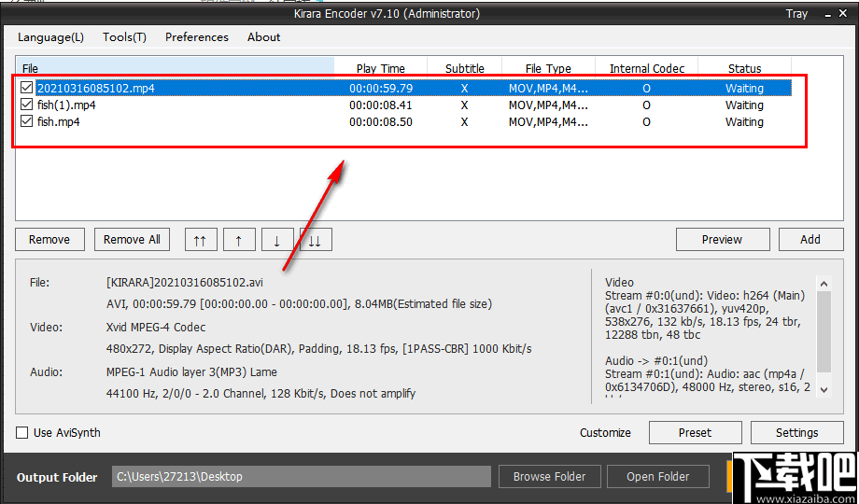
Task: Sort list by Play Time column header
Action: pyautogui.click(x=381, y=68)
